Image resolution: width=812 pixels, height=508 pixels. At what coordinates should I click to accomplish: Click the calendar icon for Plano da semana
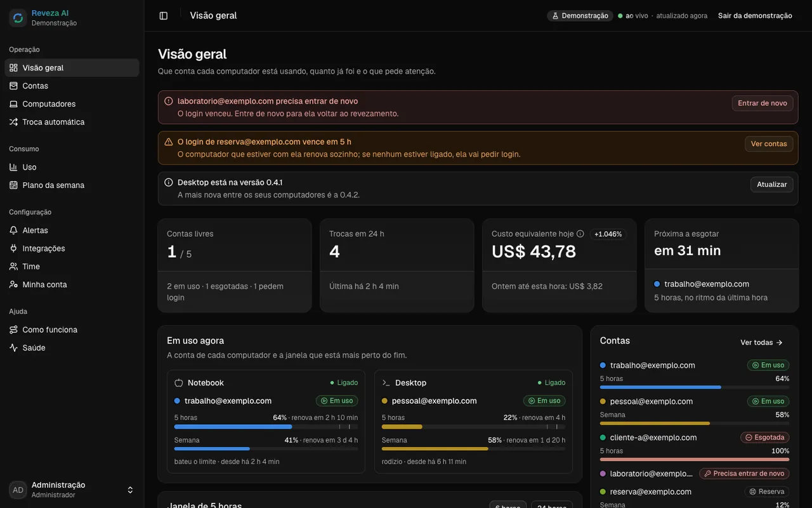[13, 185]
